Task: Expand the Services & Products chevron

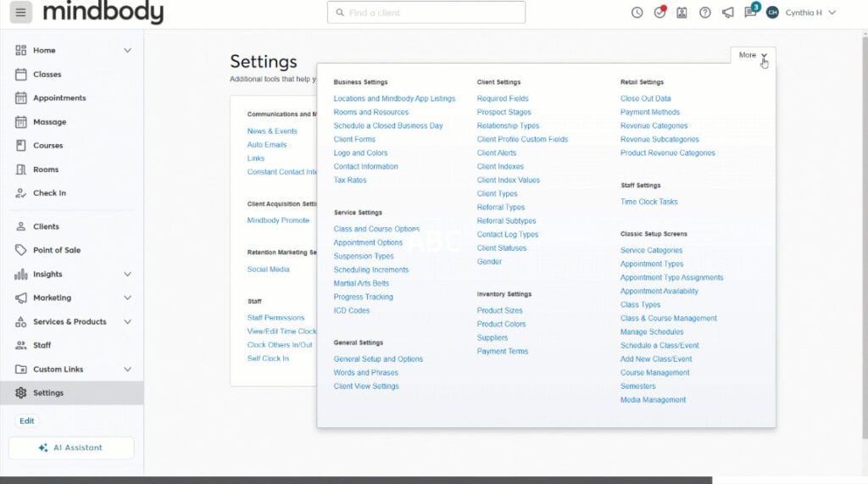Action: 127,322
